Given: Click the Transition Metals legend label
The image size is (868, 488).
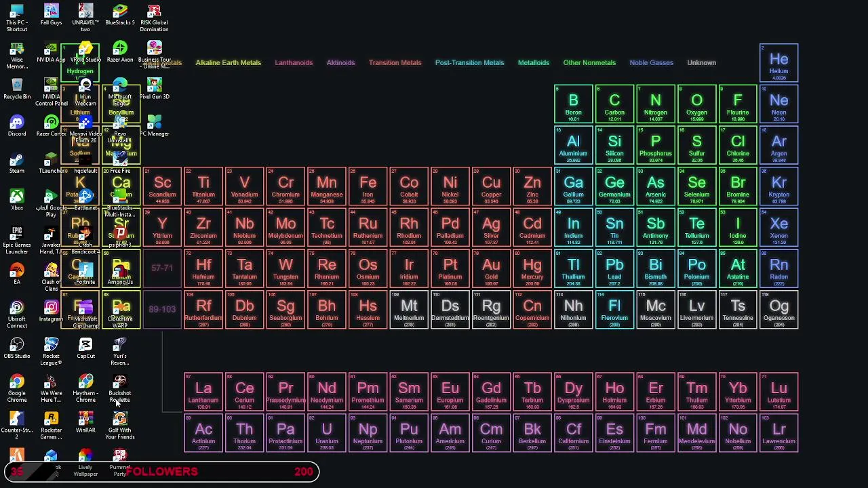Looking at the screenshot, I should [x=395, y=62].
